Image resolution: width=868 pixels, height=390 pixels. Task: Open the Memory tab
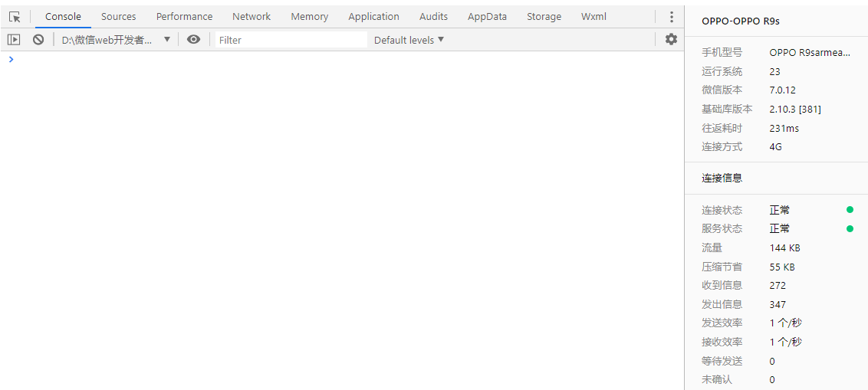310,17
